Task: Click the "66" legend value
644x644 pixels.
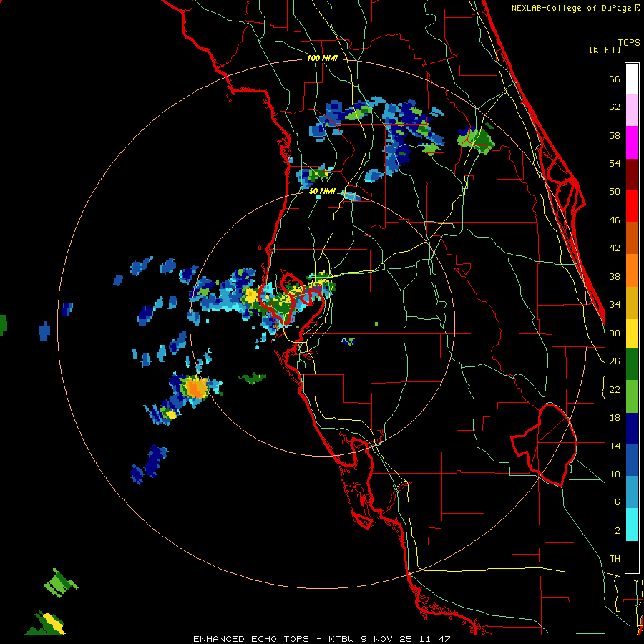Action: [x=615, y=79]
